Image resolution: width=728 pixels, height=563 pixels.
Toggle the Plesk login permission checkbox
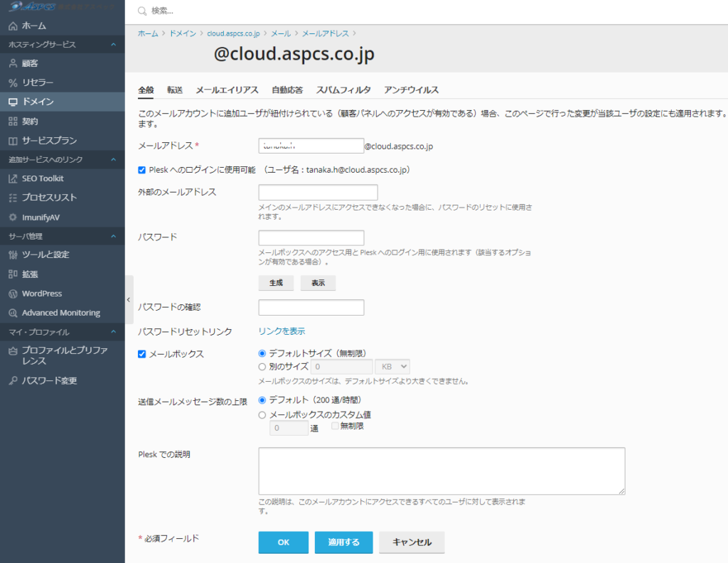[x=142, y=171]
